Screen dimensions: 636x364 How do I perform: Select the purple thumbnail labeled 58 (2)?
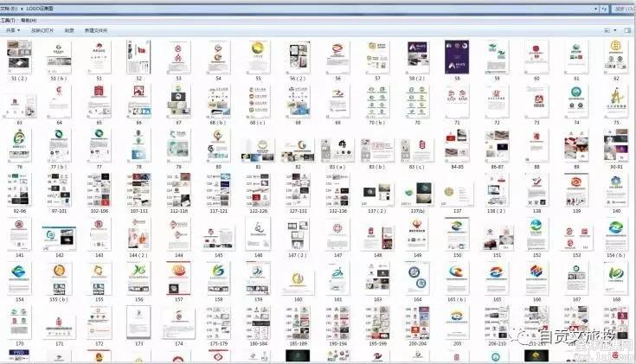pos(417,57)
